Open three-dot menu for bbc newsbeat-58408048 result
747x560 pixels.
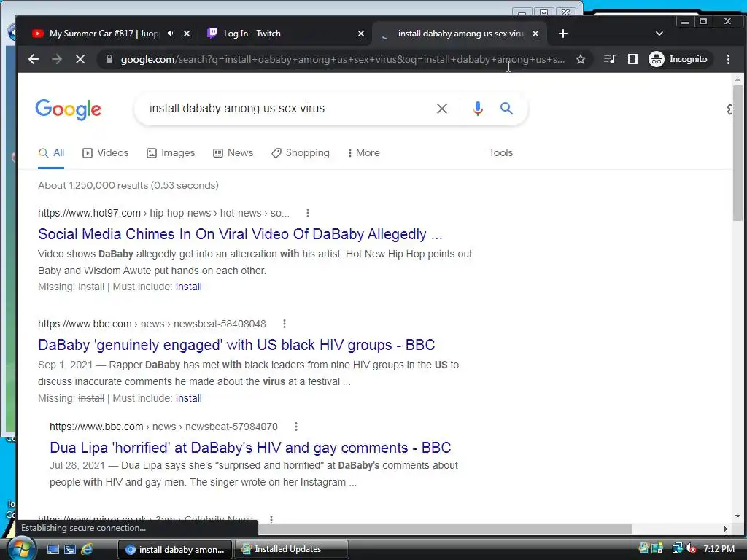tap(285, 324)
